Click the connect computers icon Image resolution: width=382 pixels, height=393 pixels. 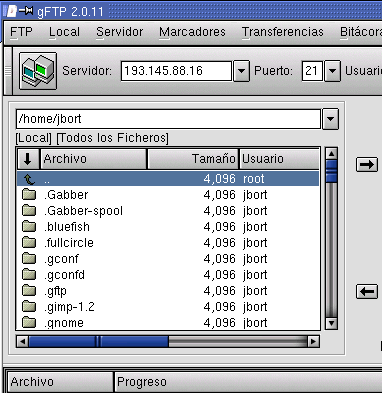click(x=38, y=71)
